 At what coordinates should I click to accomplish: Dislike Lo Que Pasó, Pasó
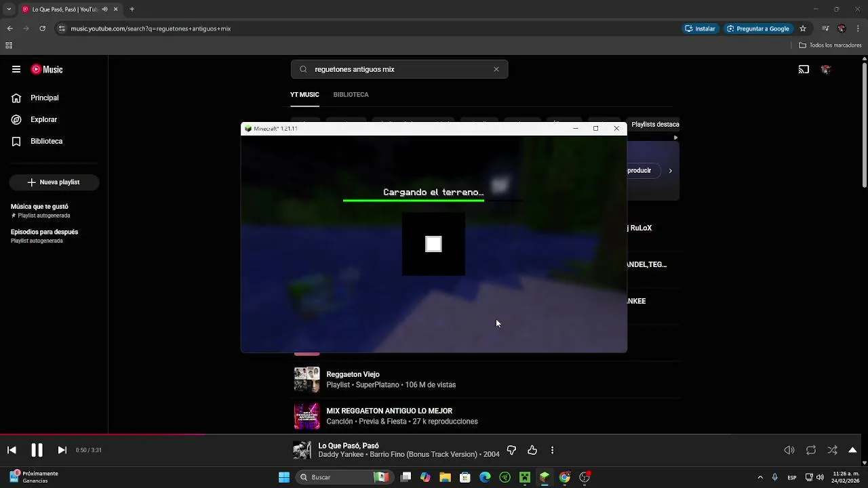512,450
